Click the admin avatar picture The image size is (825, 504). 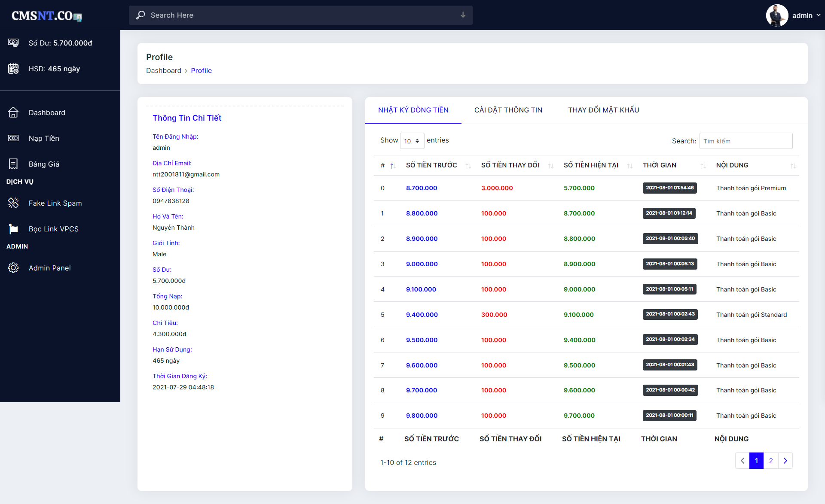[777, 15]
